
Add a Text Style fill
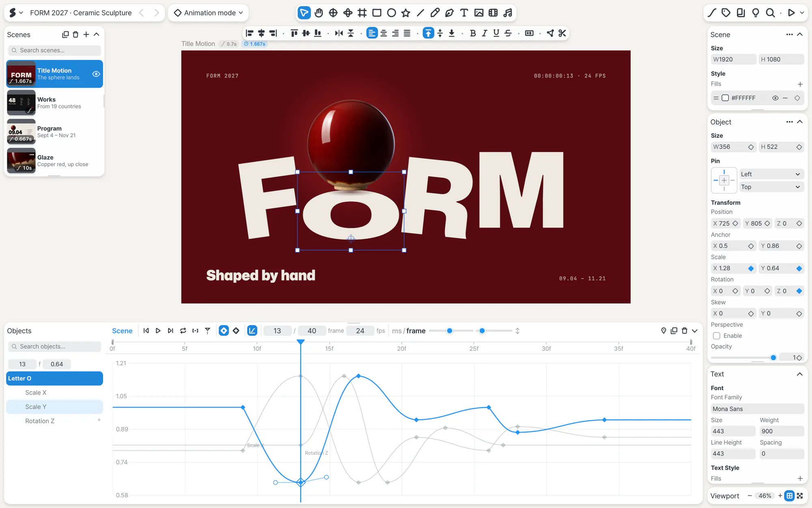click(x=800, y=478)
